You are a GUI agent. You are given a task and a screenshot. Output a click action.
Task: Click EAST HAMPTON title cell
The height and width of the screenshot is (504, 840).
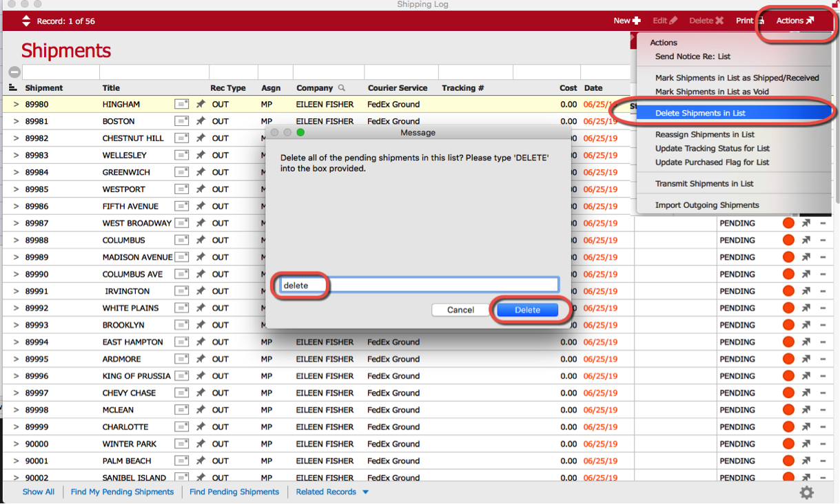pyautogui.click(x=133, y=342)
